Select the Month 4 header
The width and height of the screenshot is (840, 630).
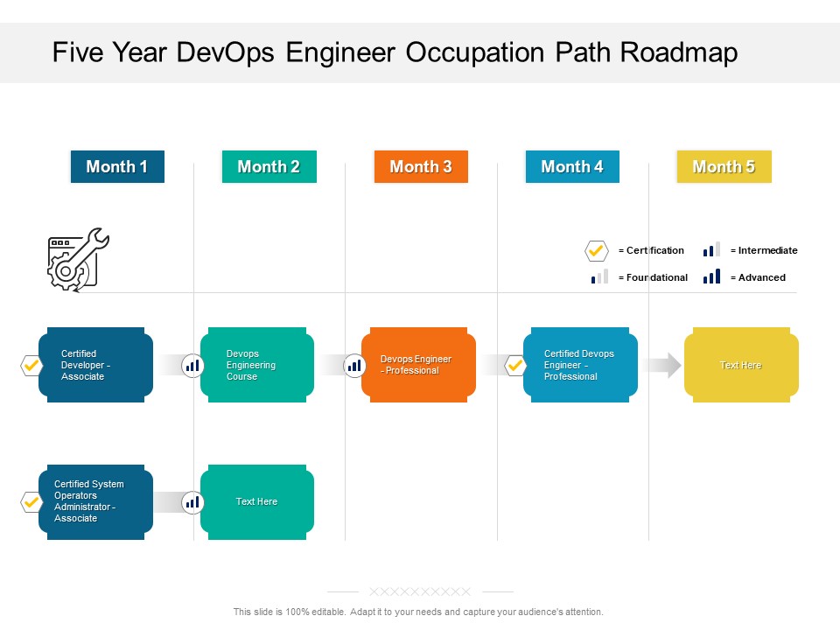click(x=572, y=166)
